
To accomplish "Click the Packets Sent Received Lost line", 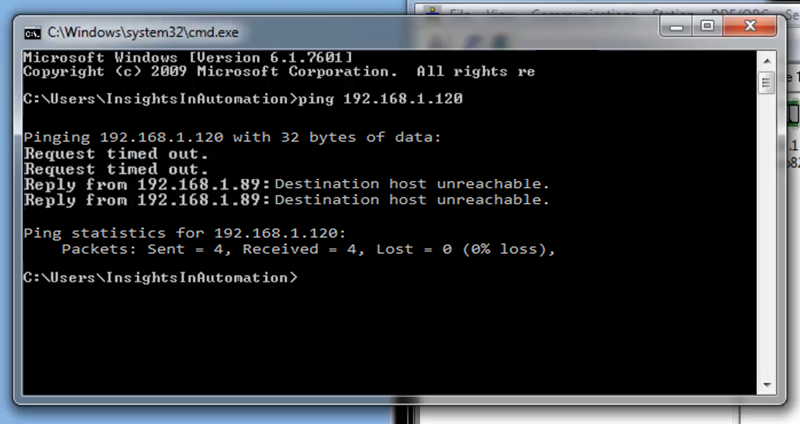I will point(308,250).
